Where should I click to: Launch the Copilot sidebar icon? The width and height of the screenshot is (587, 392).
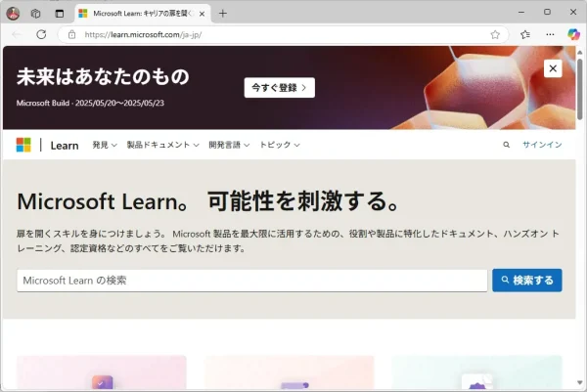pyautogui.click(x=573, y=34)
